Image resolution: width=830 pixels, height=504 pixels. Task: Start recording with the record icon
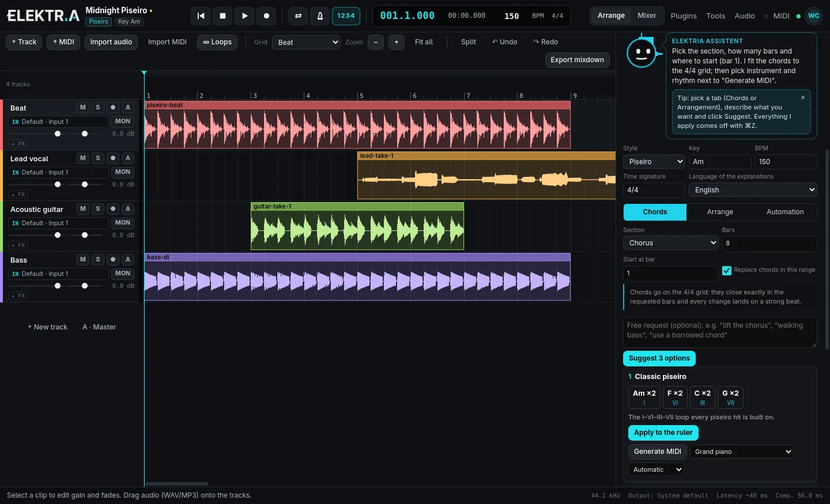266,16
